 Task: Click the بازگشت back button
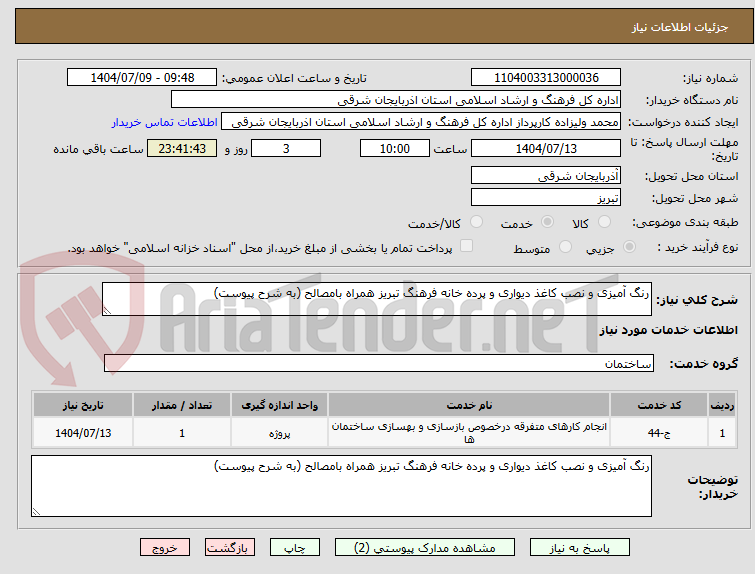pos(229,548)
